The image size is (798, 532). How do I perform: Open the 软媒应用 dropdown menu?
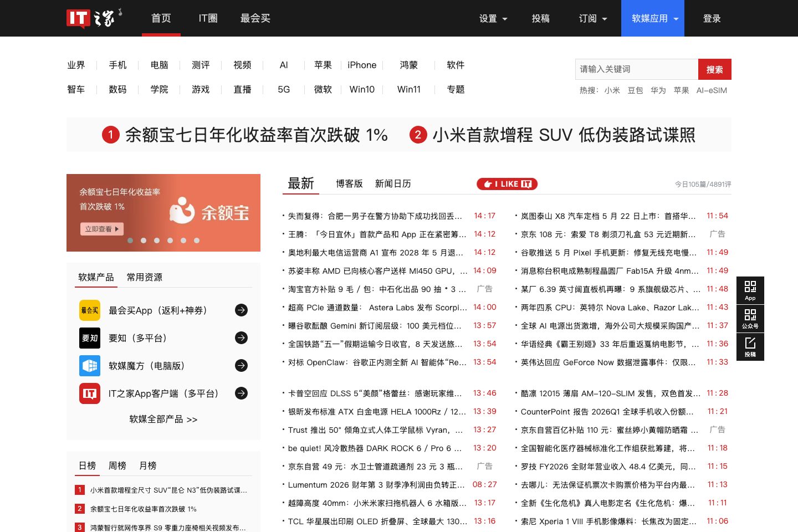[653, 18]
